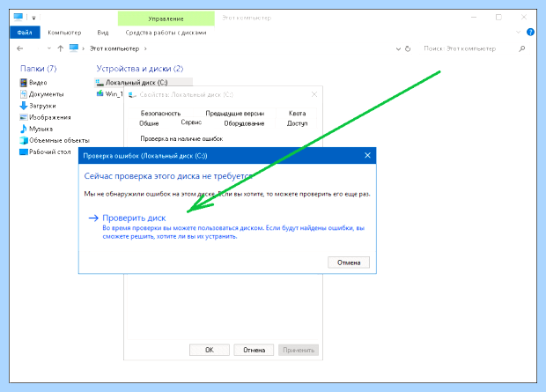
Task: Switch to the Безопасность tab
Action: point(160,114)
